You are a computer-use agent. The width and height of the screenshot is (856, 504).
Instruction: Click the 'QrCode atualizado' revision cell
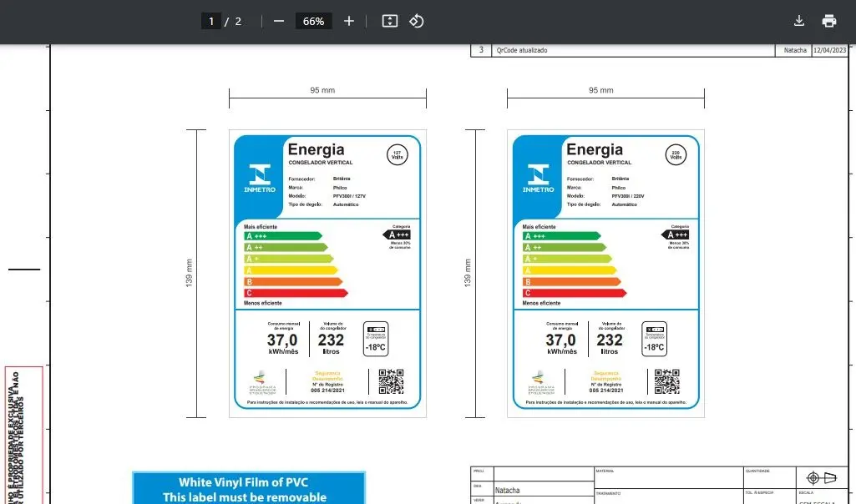click(x=633, y=50)
